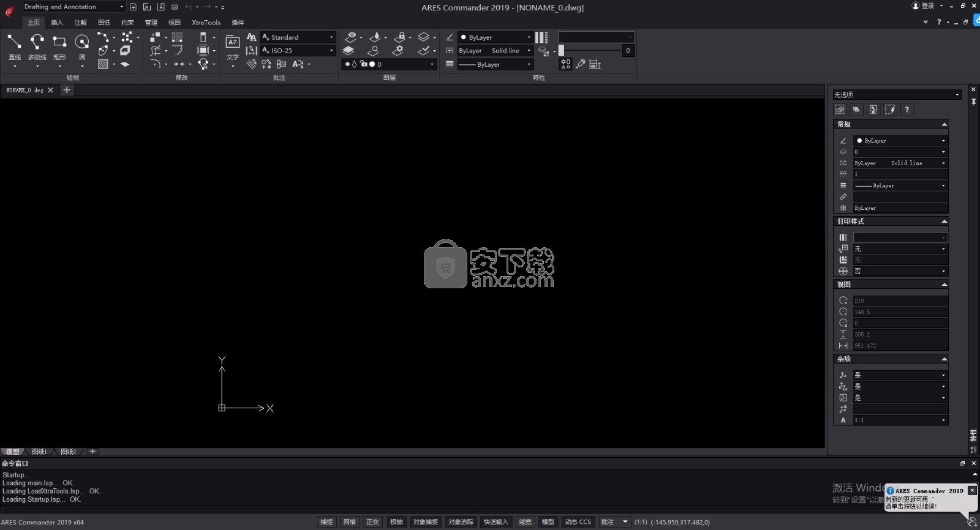Open the ByLayer lineweight dropdown in ribbon
980x530 pixels.
(495, 64)
